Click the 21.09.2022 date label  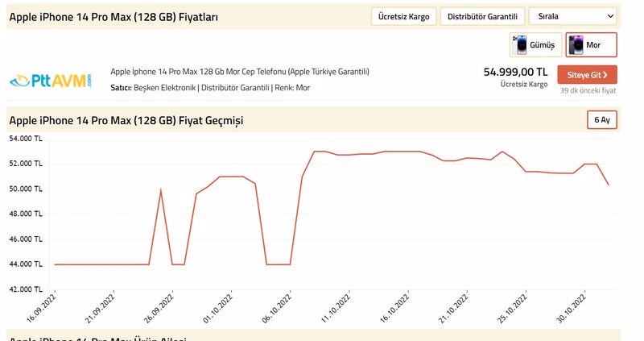tap(100, 309)
